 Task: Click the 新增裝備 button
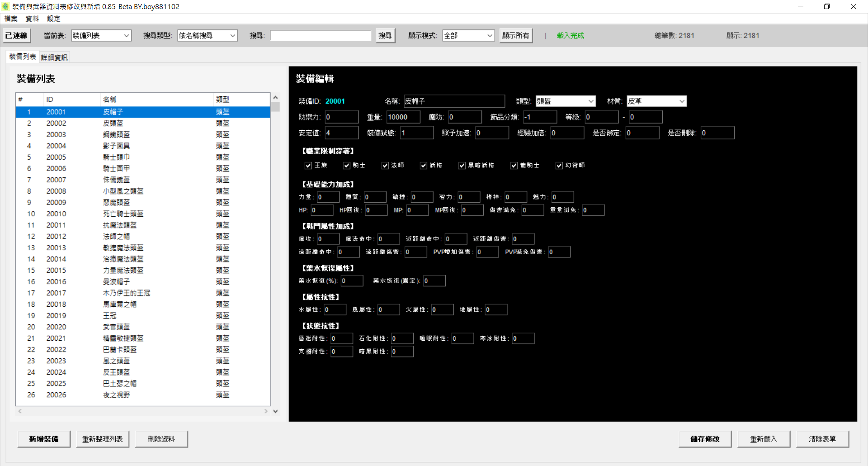[44, 439]
